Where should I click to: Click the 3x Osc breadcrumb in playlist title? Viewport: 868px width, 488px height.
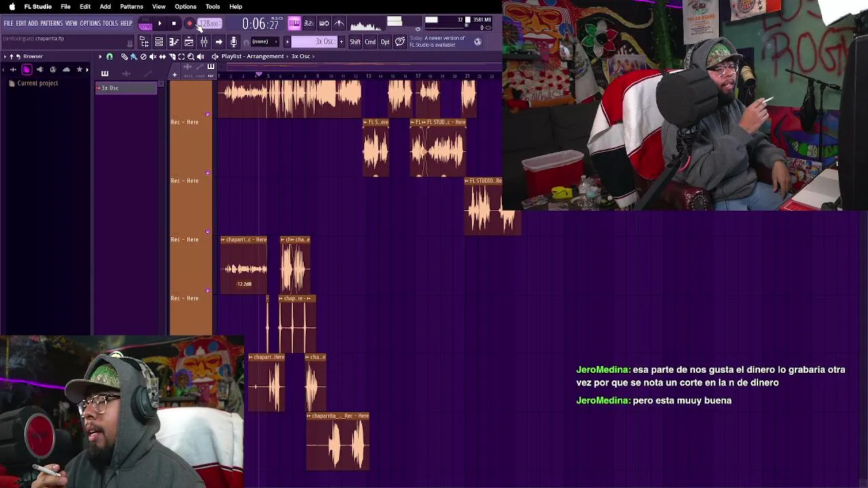[x=300, y=56]
